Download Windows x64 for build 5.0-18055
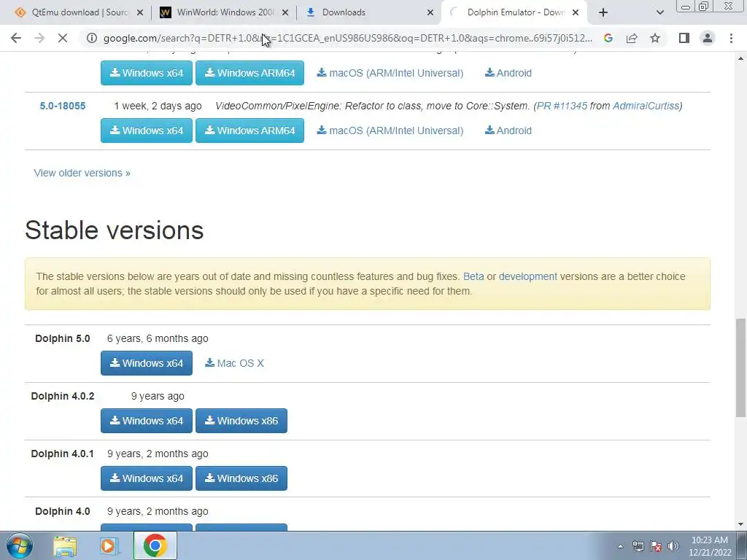Screen dimensions: 747x560 coord(146,131)
